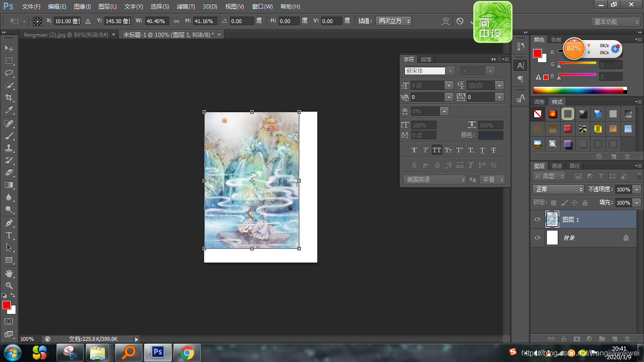The height and width of the screenshot is (362, 644).
Task: Select the Hand tool
Action: pyautogui.click(x=9, y=273)
